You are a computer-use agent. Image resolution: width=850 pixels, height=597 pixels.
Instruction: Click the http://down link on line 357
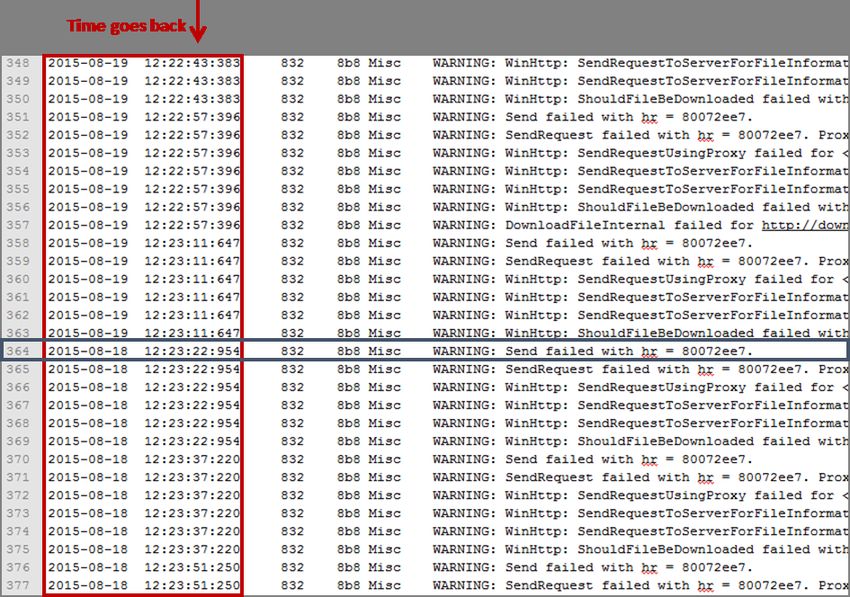(805, 225)
